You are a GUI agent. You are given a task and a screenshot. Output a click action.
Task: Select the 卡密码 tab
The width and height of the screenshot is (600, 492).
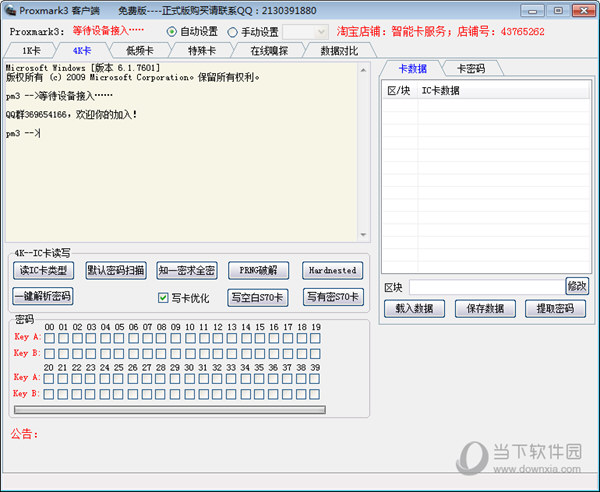pos(471,69)
